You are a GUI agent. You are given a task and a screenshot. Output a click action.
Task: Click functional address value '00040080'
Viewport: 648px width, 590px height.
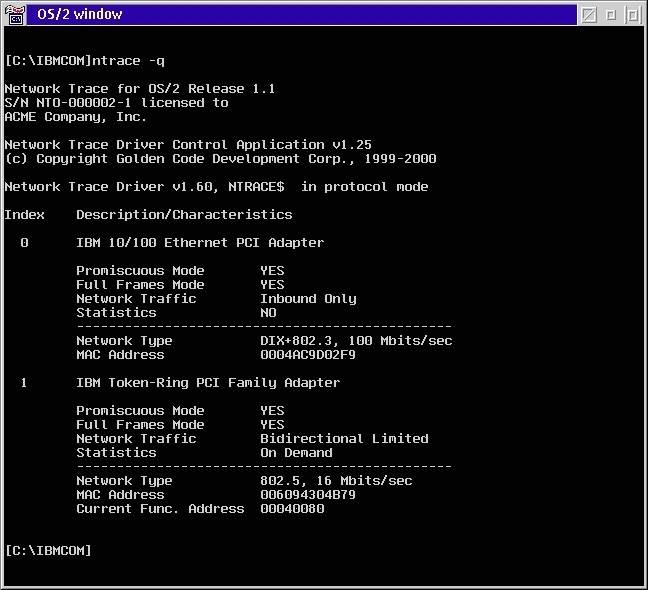tap(292, 509)
